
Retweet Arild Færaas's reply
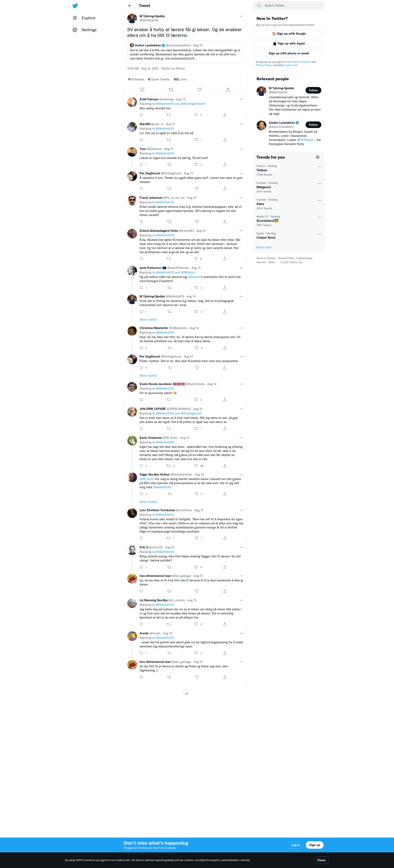tap(168, 115)
